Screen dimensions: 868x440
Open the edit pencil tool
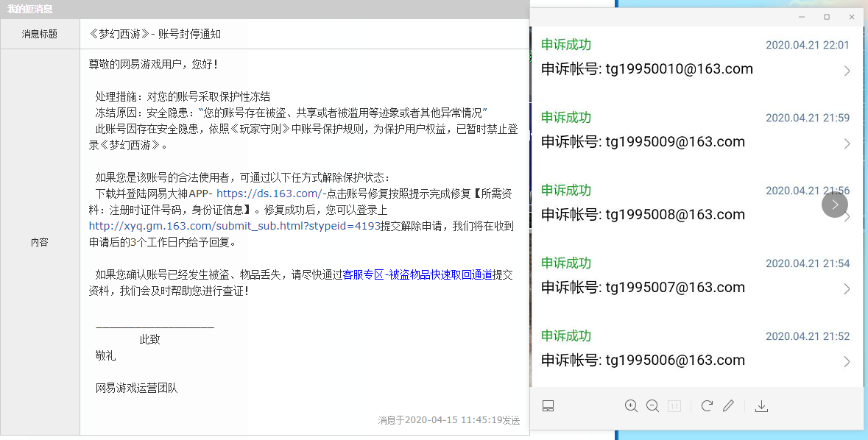[729, 405]
